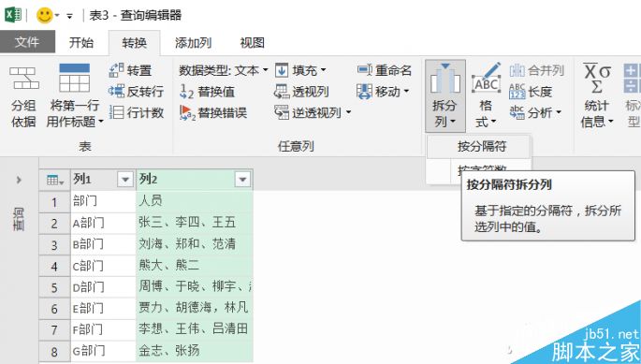
Task: Open the 视图 tab
Action: pyautogui.click(x=252, y=42)
